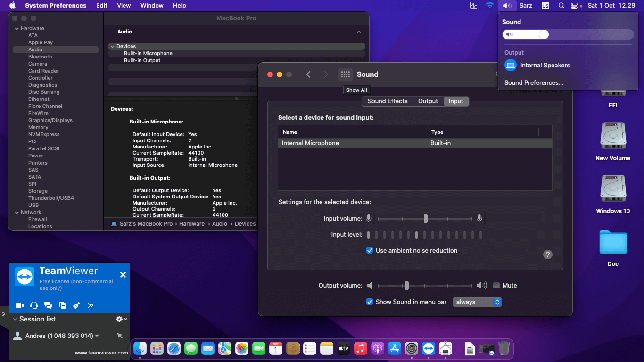The height and width of the screenshot is (362, 644).
Task: Open www.teamviewer.com link
Action: tap(101, 353)
